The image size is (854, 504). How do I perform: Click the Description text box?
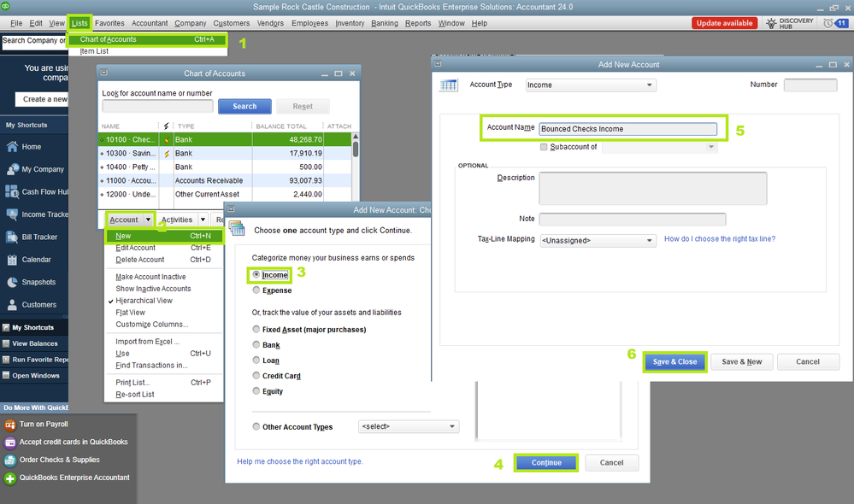coord(652,188)
